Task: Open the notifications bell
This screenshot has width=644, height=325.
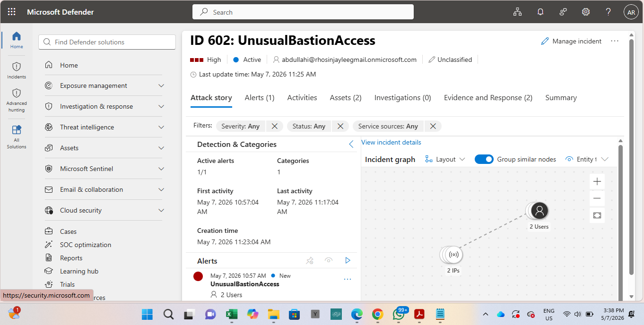Action: click(540, 12)
